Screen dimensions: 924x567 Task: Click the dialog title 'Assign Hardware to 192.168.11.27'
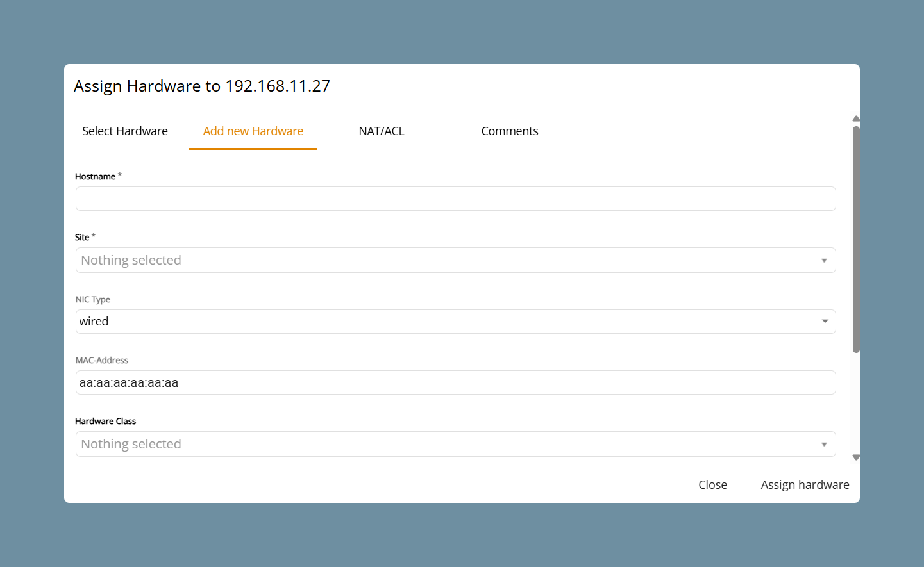202,86
